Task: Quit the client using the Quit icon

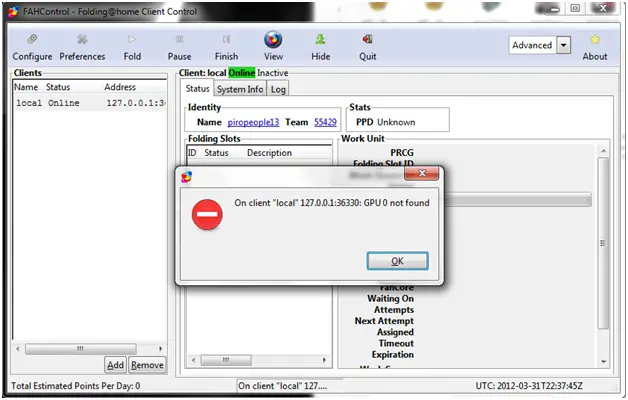Action: click(367, 39)
